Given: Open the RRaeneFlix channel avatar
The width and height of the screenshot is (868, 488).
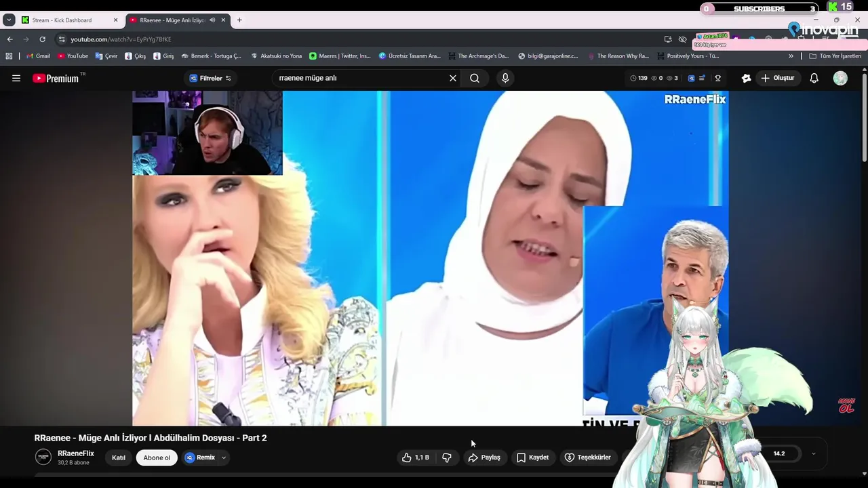Looking at the screenshot, I should [43, 457].
